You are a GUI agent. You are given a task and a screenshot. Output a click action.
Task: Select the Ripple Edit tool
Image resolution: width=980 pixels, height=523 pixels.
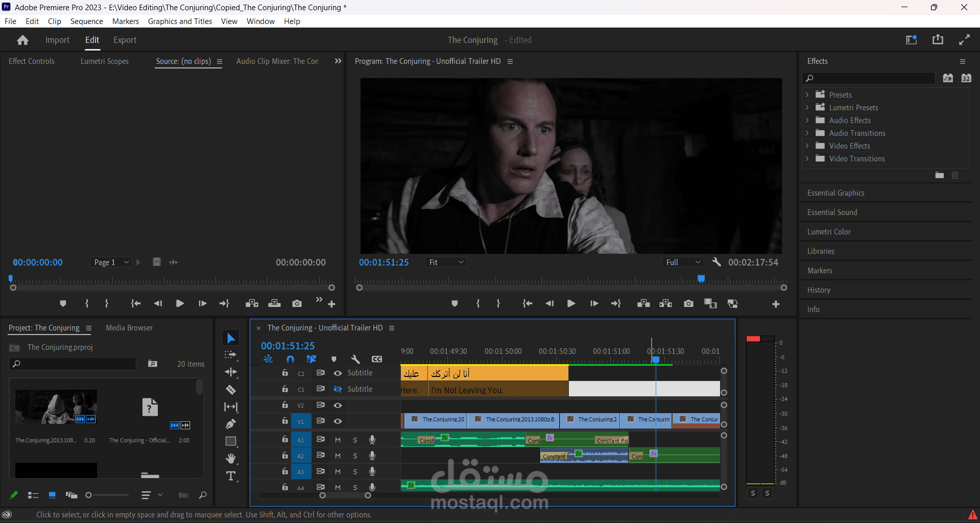tap(231, 372)
